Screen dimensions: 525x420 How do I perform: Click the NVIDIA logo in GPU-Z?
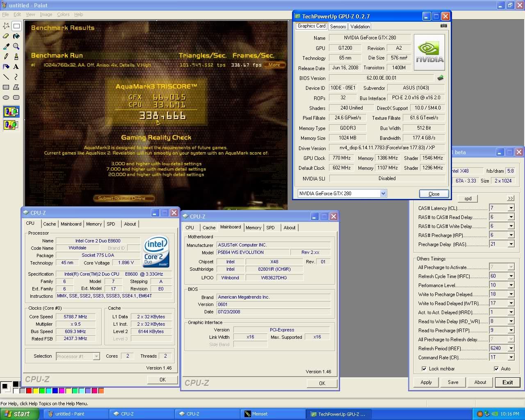point(429,52)
